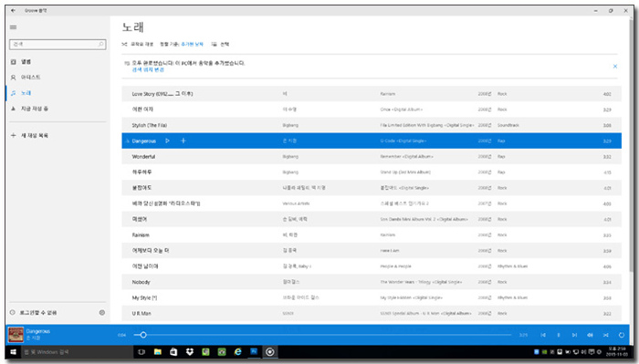Click the taskbar clock and date
This screenshot has height=364, width=639.
point(616,352)
